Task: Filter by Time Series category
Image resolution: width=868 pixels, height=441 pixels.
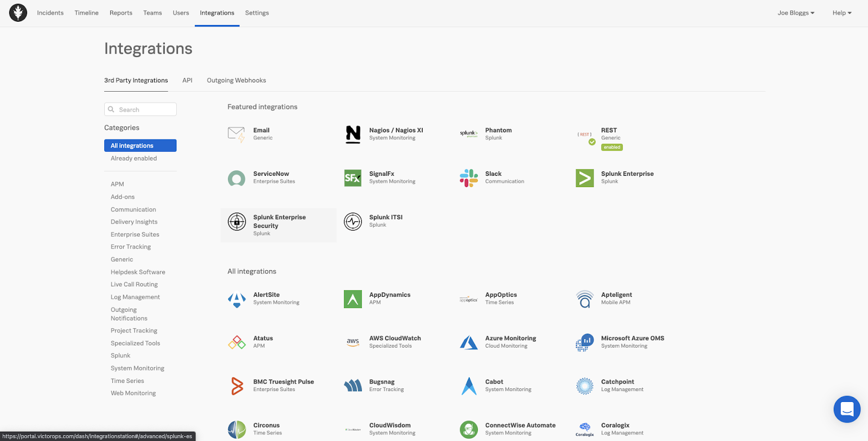Action: [127, 381]
